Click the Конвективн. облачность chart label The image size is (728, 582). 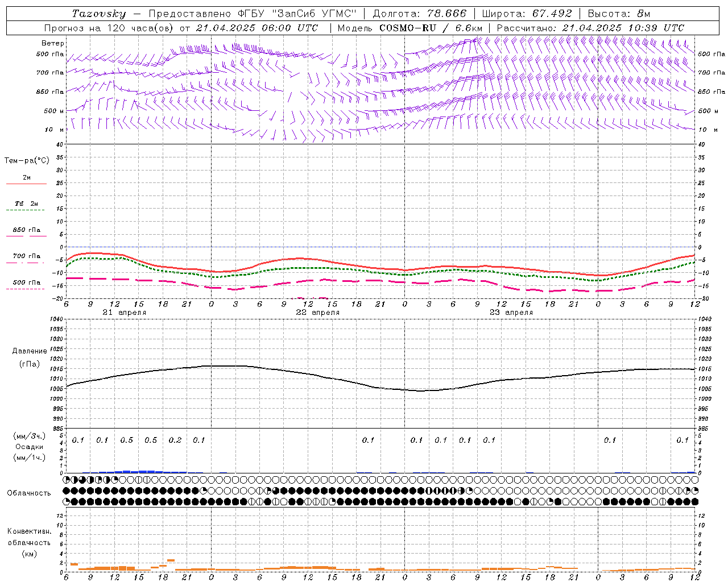29,542
